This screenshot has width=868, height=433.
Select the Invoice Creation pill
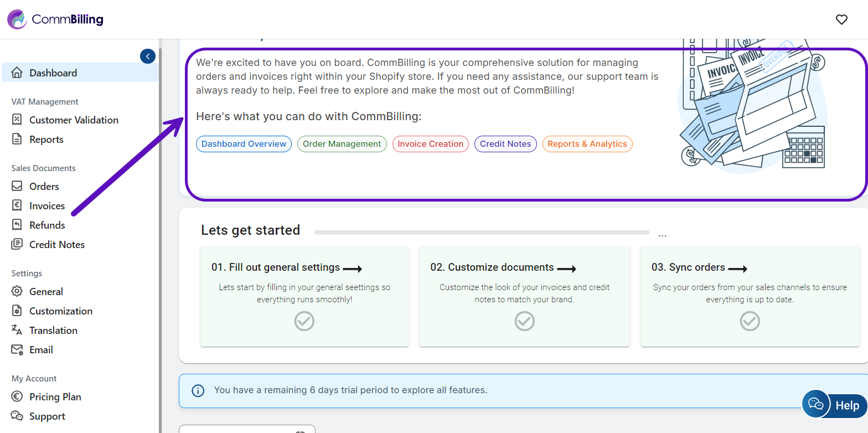(x=431, y=144)
